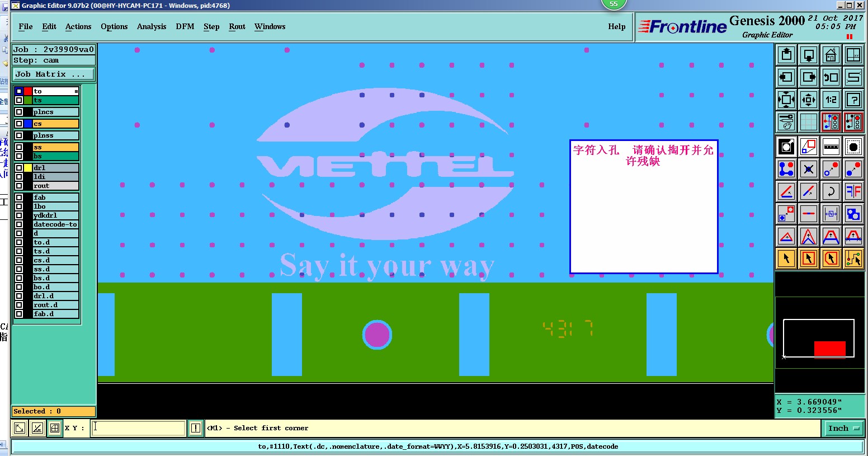Open the Windows menu
The width and height of the screenshot is (868, 456).
click(270, 26)
